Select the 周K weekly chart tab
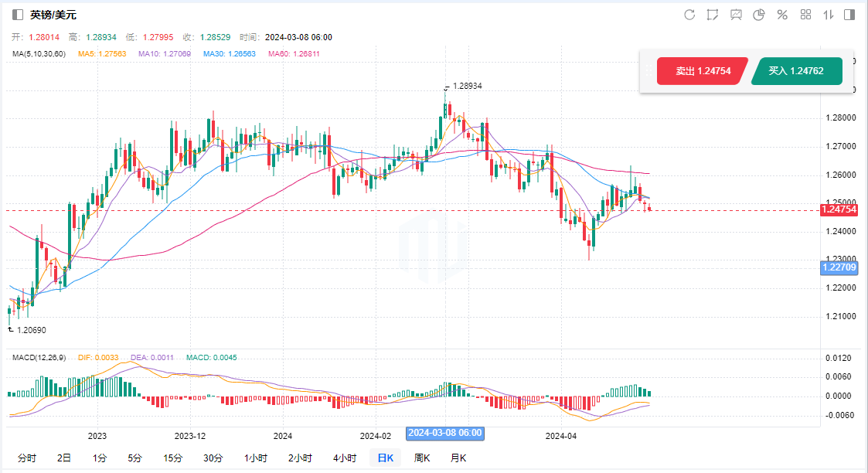 (x=422, y=458)
